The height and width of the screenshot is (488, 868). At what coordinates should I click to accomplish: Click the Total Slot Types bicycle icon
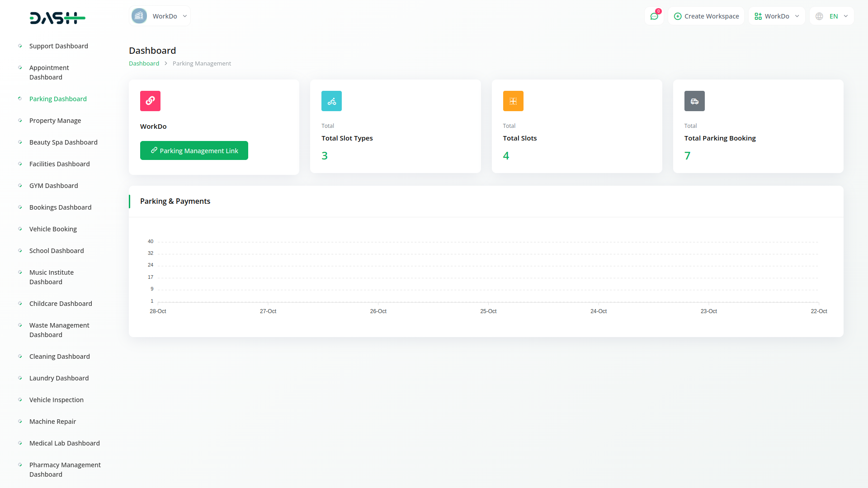click(331, 101)
